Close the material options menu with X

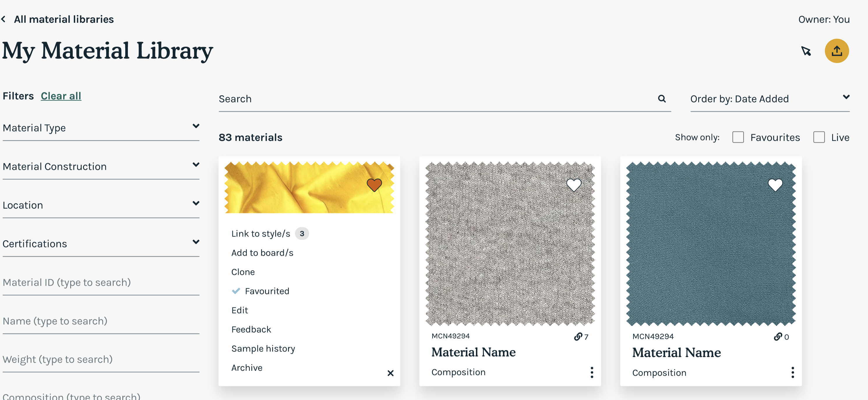[390, 373]
